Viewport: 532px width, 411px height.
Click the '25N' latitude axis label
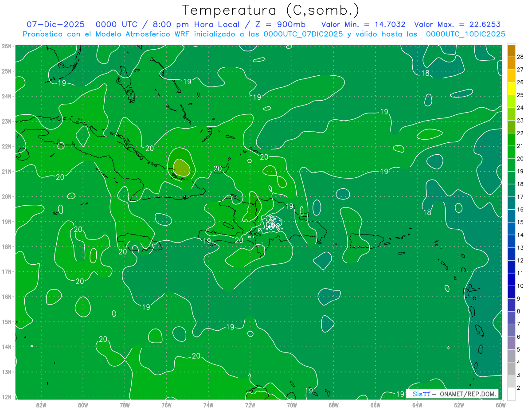[x=7, y=71]
